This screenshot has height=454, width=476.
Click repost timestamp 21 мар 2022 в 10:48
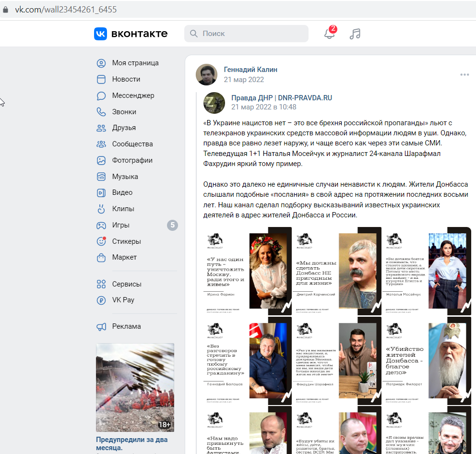(264, 107)
